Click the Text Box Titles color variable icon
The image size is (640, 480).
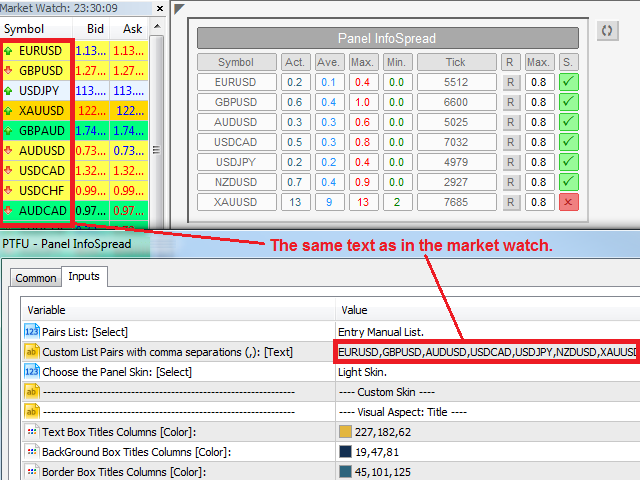[x=32, y=432]
